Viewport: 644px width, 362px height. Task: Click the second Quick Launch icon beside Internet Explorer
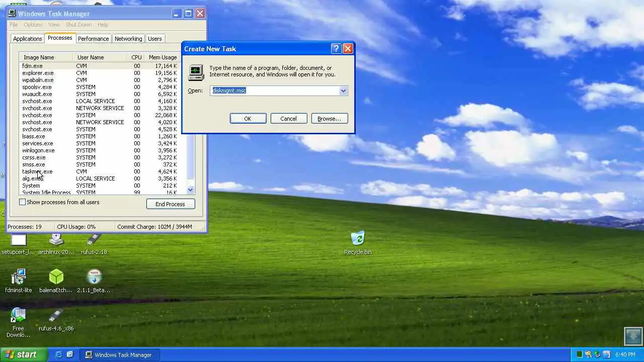(x=70, y=354)
